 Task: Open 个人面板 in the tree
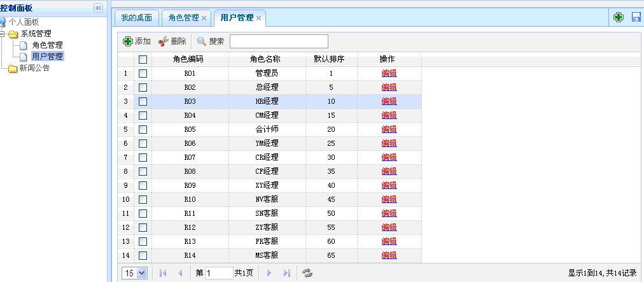pyautogui.click(x=24, y=22)
